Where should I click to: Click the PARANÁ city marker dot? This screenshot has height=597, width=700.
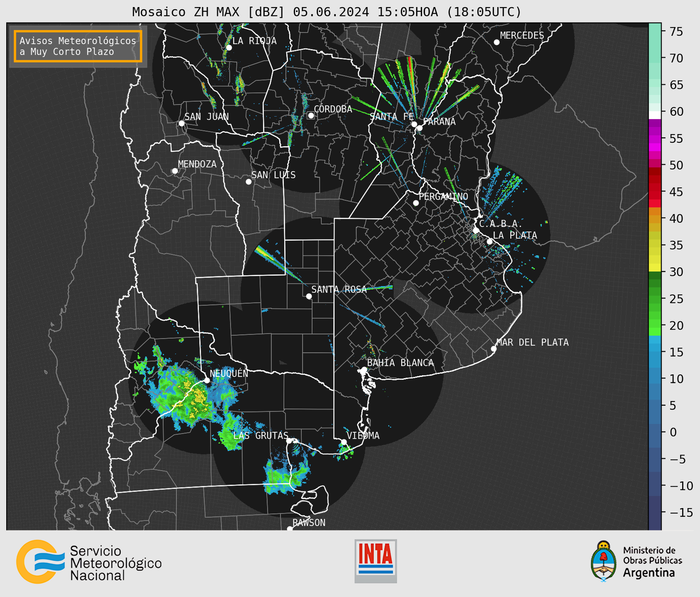(420, 128)
